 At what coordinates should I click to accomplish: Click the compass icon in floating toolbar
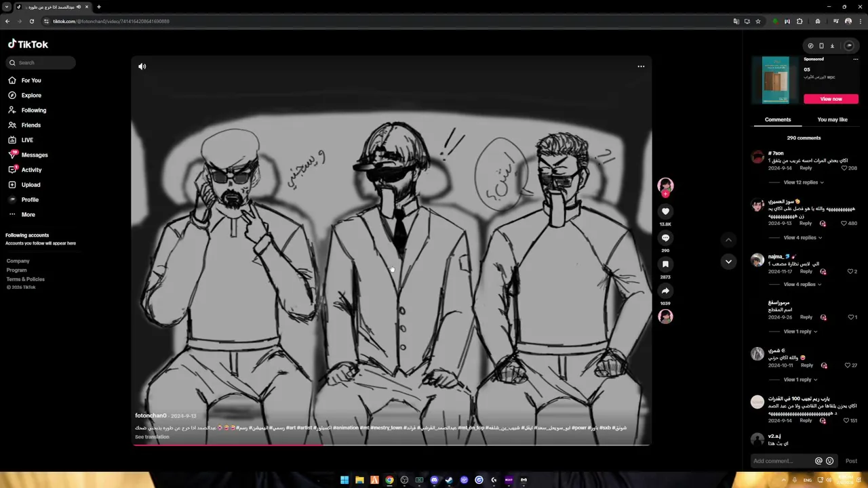810,46
